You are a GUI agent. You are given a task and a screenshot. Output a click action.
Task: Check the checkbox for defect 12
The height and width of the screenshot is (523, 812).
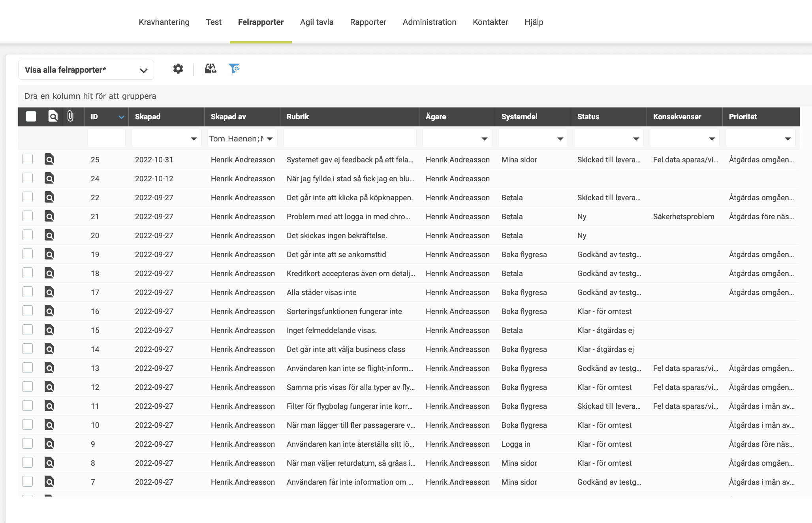coord(28,387)
